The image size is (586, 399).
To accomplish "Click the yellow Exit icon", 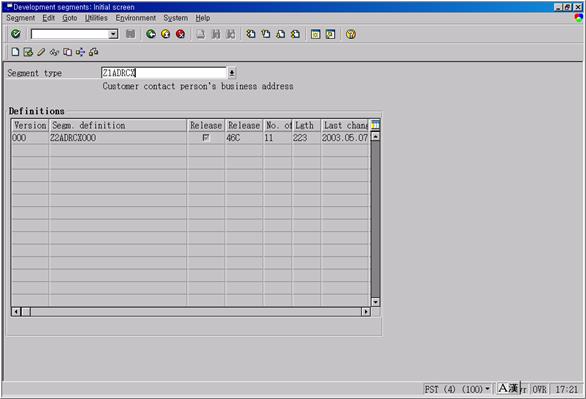I will tap(166, 34).
